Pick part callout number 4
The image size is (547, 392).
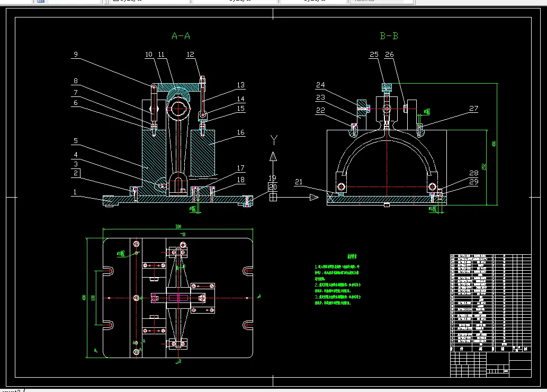76,155
